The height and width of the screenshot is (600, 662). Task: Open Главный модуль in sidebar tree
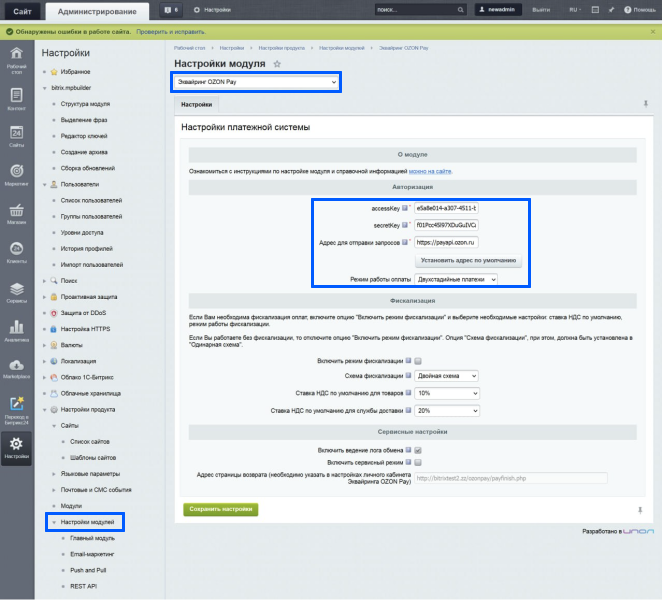coord(92,538)
